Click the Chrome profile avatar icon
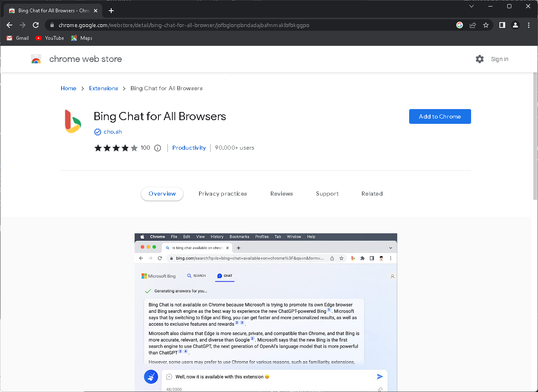This screenshot has height=392, width=538. click(515, 25)
